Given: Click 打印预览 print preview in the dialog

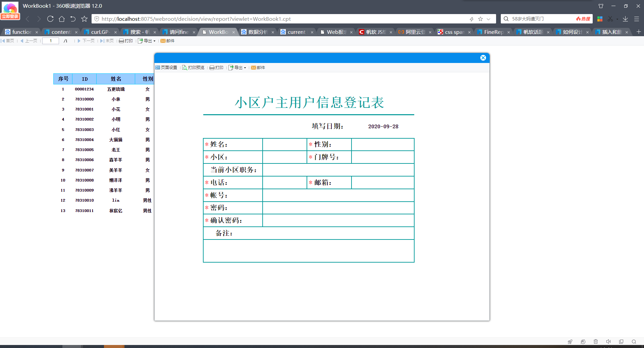Looking at the screenshot, I should coord(193,68).
